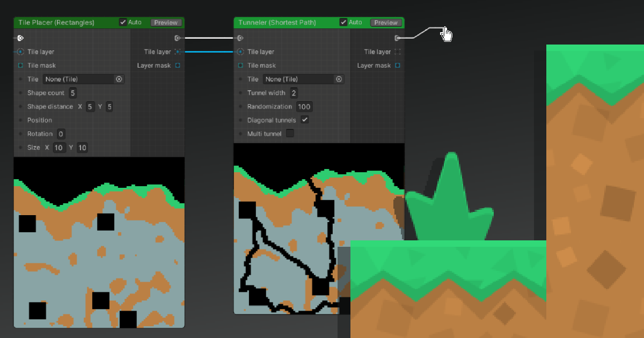Select the Tile asset picker icon on Tile Placer
The height and width of the screenshot is (338, 644).
coord(119,79)
